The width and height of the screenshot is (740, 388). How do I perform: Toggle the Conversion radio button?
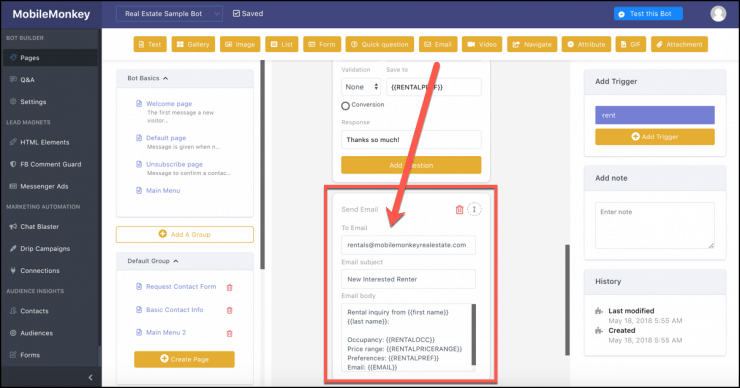click(x=345, y=106)
